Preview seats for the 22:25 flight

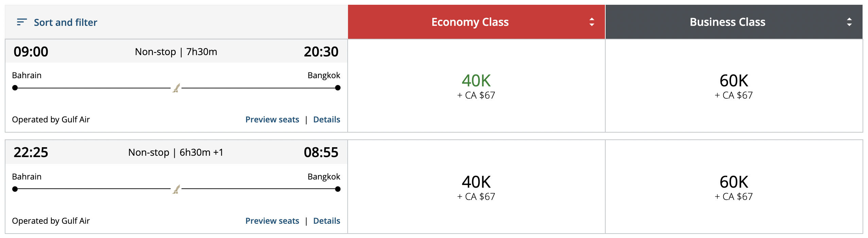click(272, 221)
